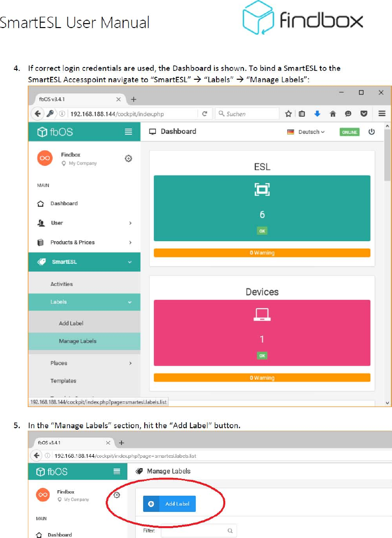Open the Pocket shield icon in toolbar
This screenshot has width=392, height=538.
[364, 114]
